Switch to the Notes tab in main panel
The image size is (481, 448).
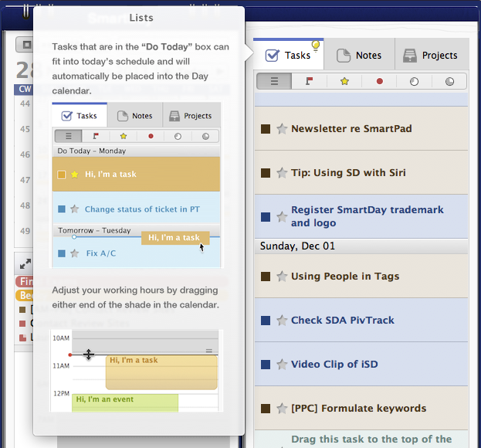(359, 56)
